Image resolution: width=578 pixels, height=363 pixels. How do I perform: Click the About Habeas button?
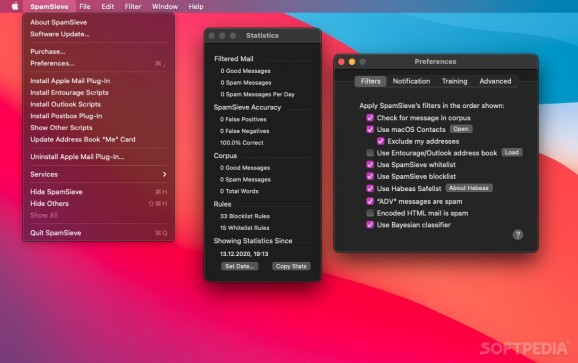(x=469, y=188)
